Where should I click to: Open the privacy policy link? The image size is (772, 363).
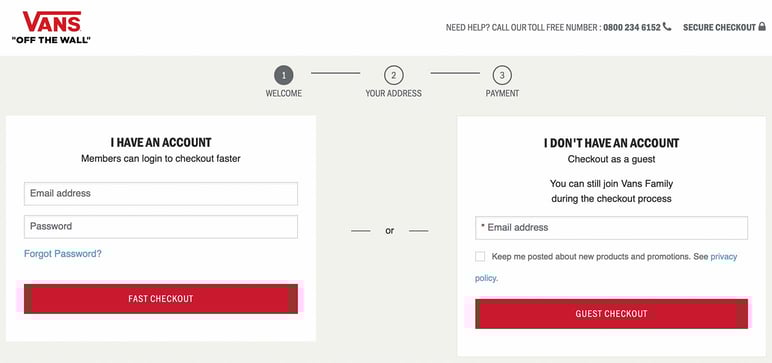724,257
